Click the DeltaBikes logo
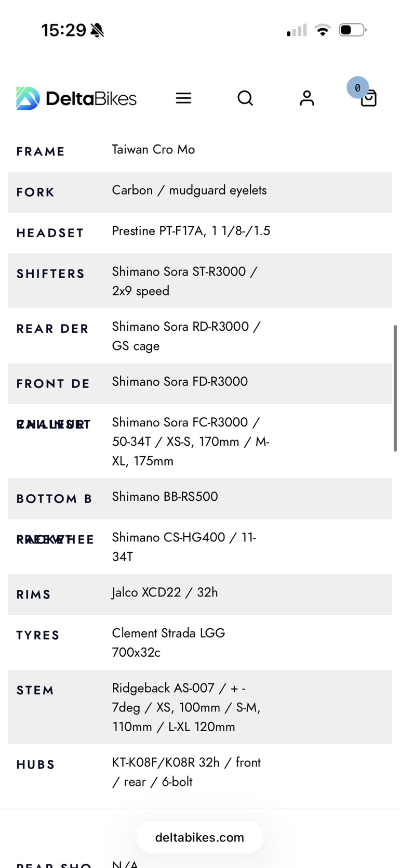Image resolution: width=400 pixels, height=868 pixels. (x=76, y=98)
